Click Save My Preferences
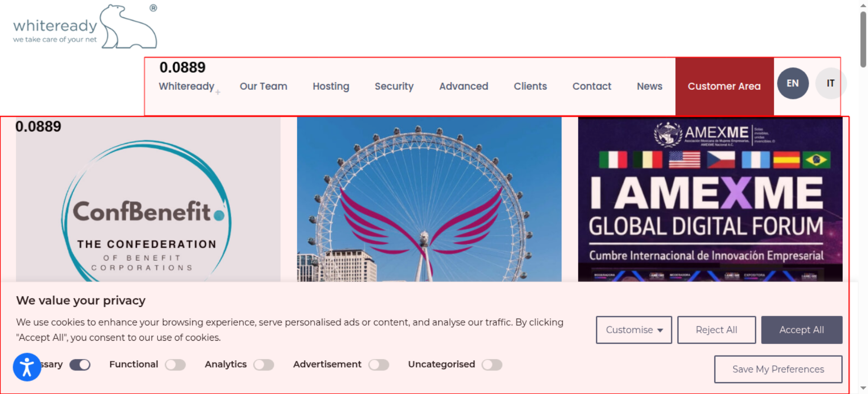Viewport: 868px width, 394px height. 778,369
